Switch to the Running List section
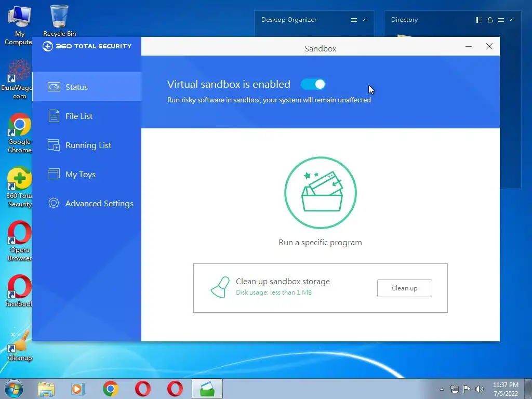 point(87,145)
